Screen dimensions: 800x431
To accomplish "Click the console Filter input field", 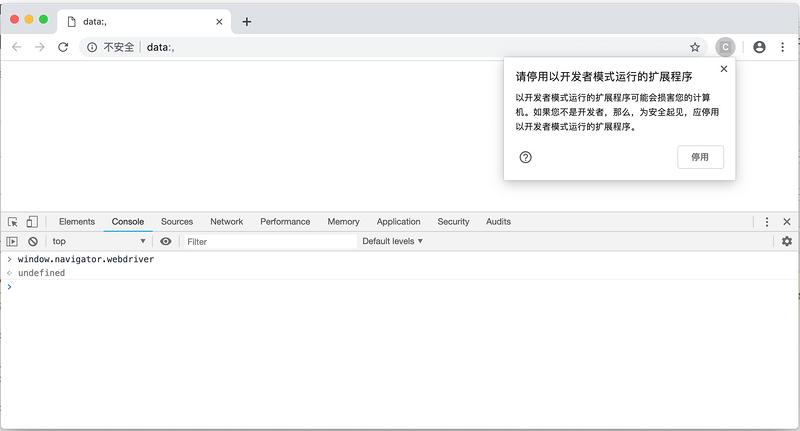I will point(269,242).
